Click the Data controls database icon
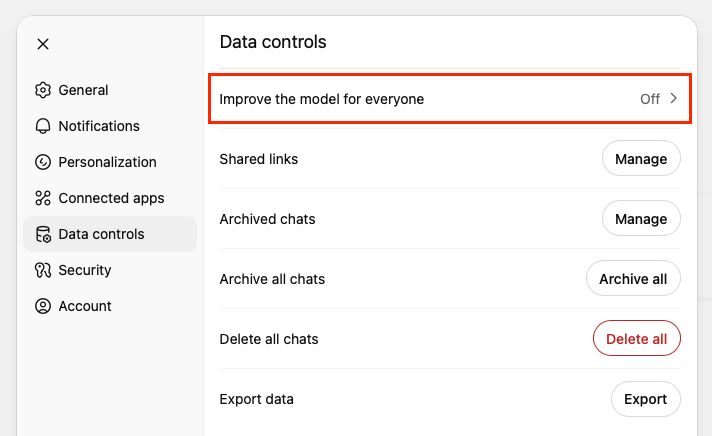The width and height of the screenshot is (712, 436). point(43,234)
